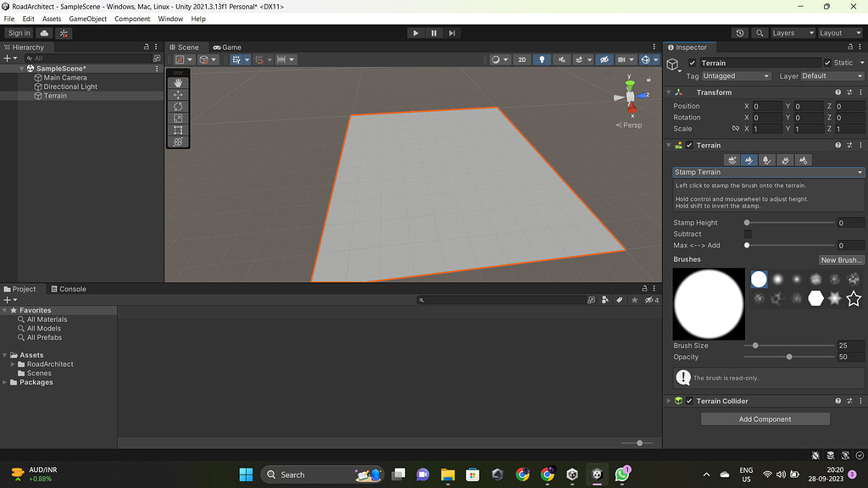The height and width of the screenshot is (488, 868).
Task: Enable the Subtract checkbox
Action: pos(748,234)
